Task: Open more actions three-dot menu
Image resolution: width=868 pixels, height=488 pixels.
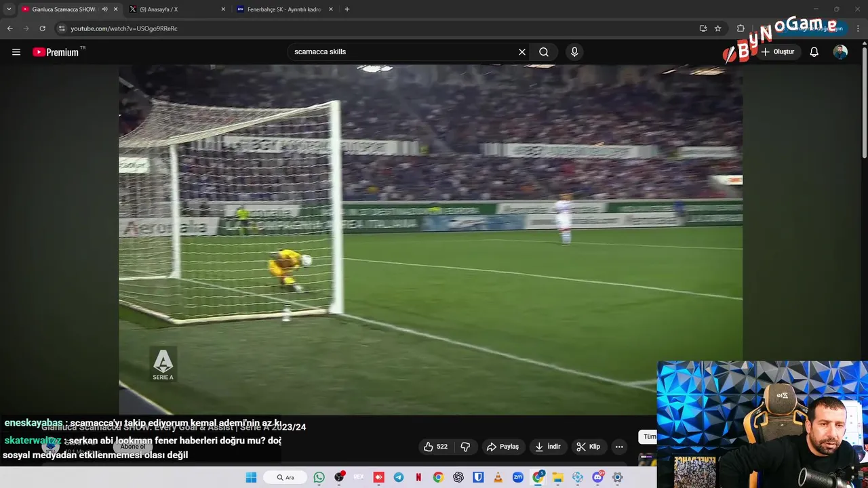Action: pos(618,447)
